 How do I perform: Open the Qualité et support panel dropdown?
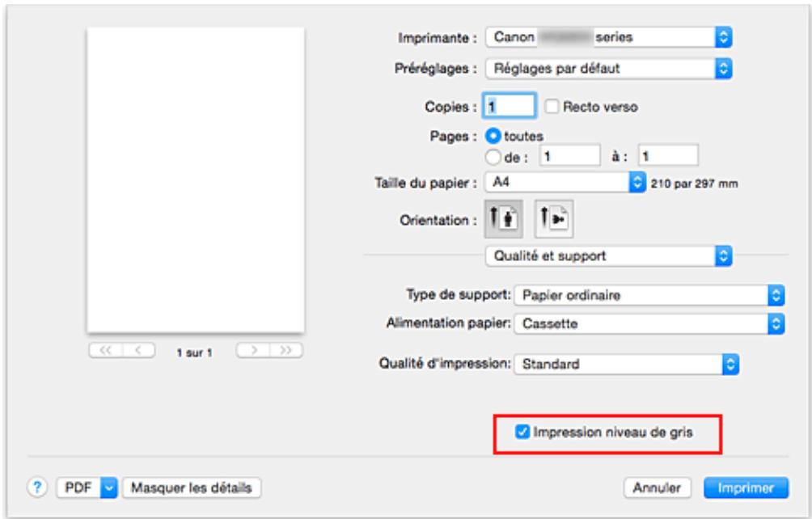[608, 255]
